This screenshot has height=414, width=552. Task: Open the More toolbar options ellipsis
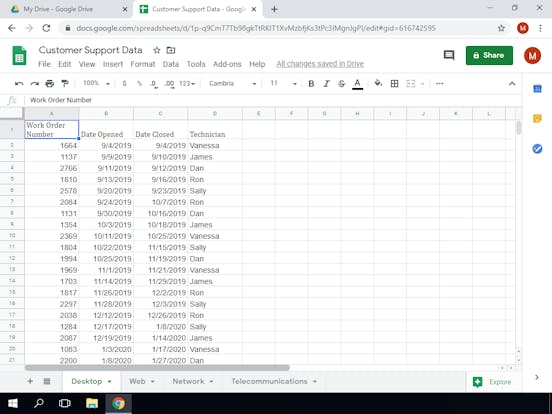[x=440, y=83]
